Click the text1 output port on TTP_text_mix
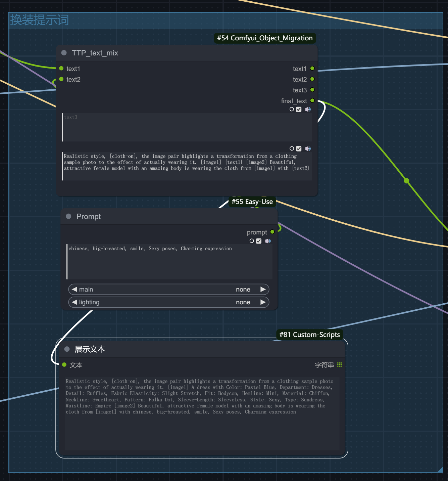This screenshot has width=448, height=481. click(312, 68)
